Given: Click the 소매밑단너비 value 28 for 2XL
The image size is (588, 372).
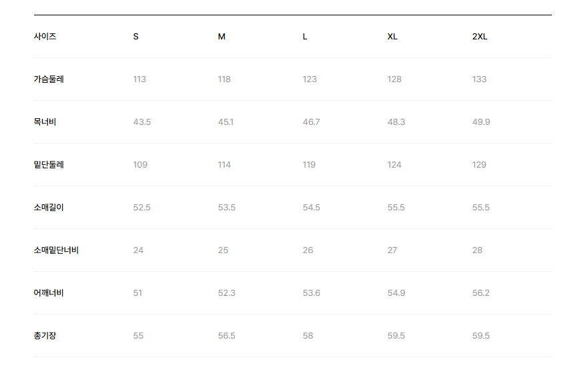Looking at the screenshot, I should pyautogui.click(x=477, y=250).
